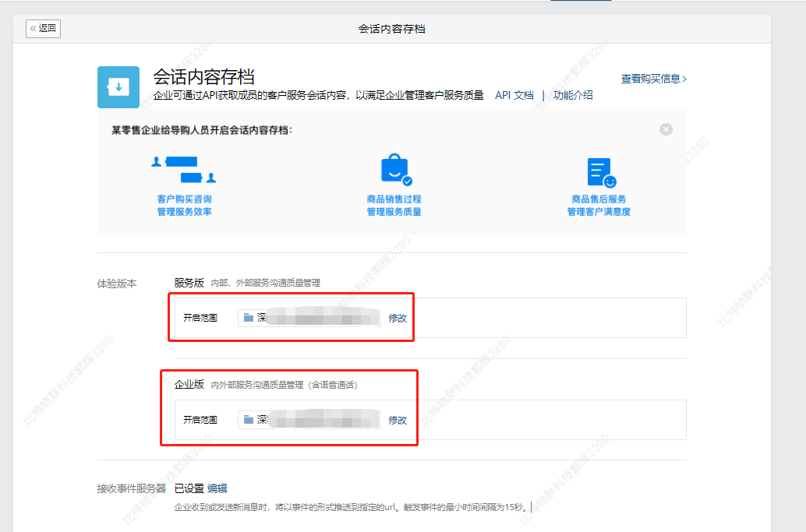Open the 功能介绍 link
This screenshot has width=806, height=532.
pyautogui.click(x=573, y=95)
